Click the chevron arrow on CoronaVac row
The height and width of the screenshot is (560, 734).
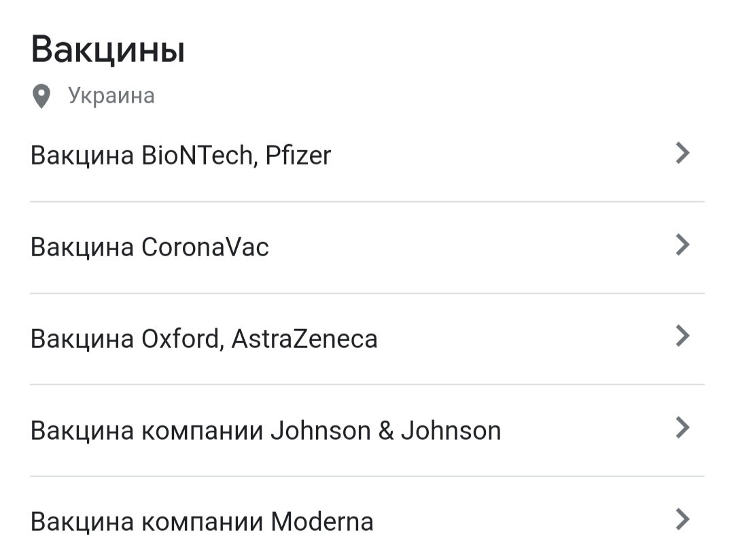pyautogui.click(x=683, y=245)
